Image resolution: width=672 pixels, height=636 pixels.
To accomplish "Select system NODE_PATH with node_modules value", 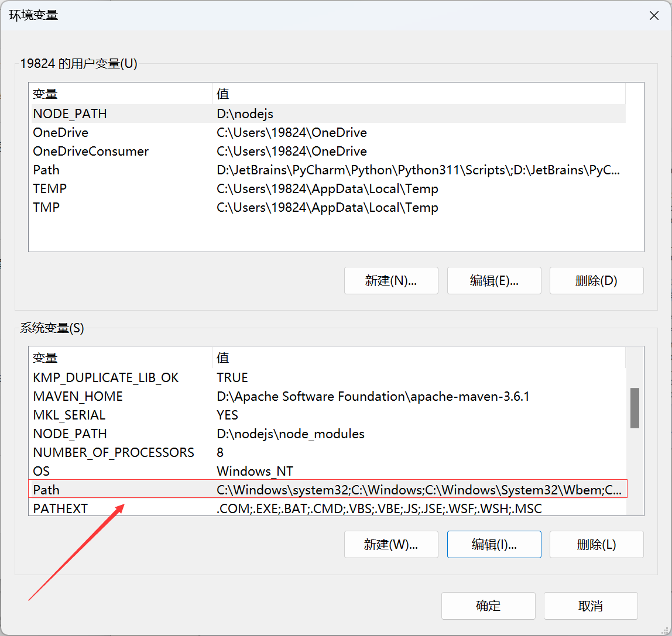I will 328,434.
